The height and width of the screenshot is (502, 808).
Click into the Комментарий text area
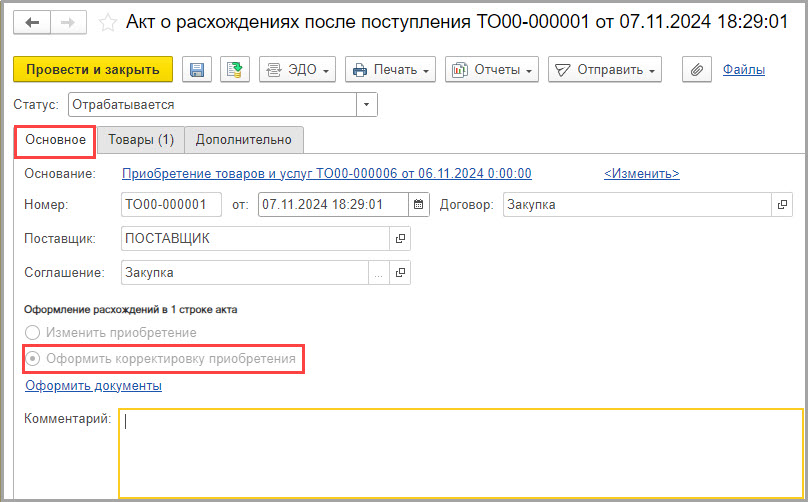[x=461, y=454]
